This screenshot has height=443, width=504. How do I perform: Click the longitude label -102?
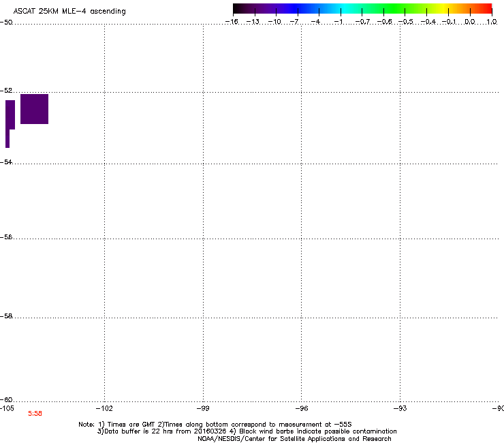(104, 408)
